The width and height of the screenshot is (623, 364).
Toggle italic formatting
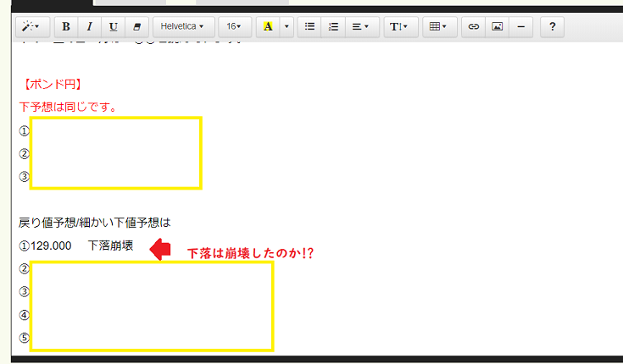click(x=89, y=26)
